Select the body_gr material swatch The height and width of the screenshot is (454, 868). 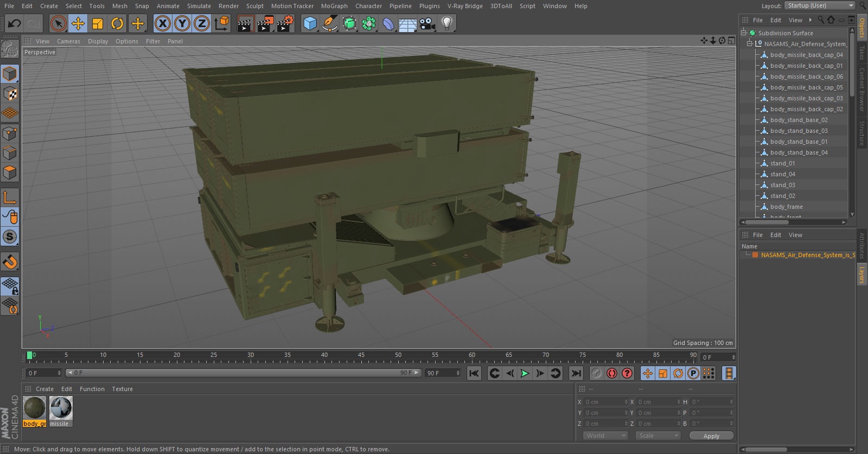coord(34,408)
